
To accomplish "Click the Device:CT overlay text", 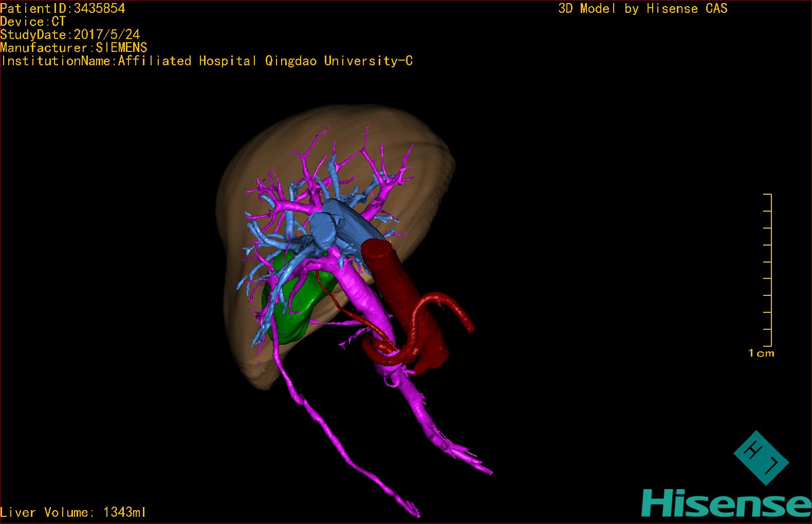I will [x=33, y=22].
